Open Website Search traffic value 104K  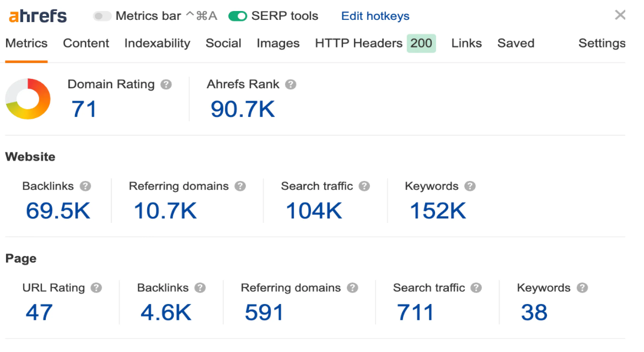point(314,210)
